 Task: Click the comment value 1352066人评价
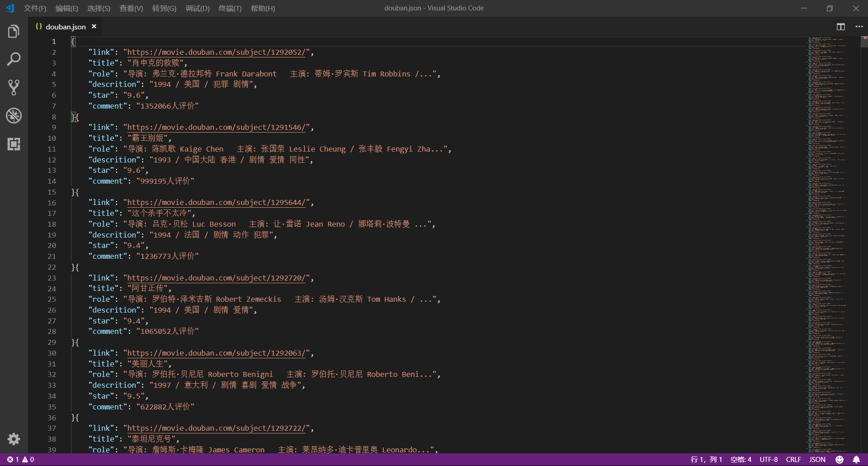click(167, 106)
